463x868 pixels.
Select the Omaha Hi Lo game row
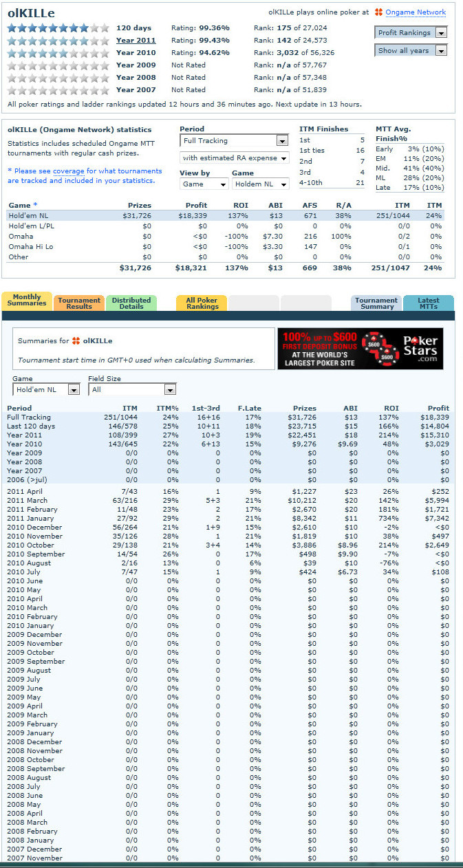[x=225, y=246]
